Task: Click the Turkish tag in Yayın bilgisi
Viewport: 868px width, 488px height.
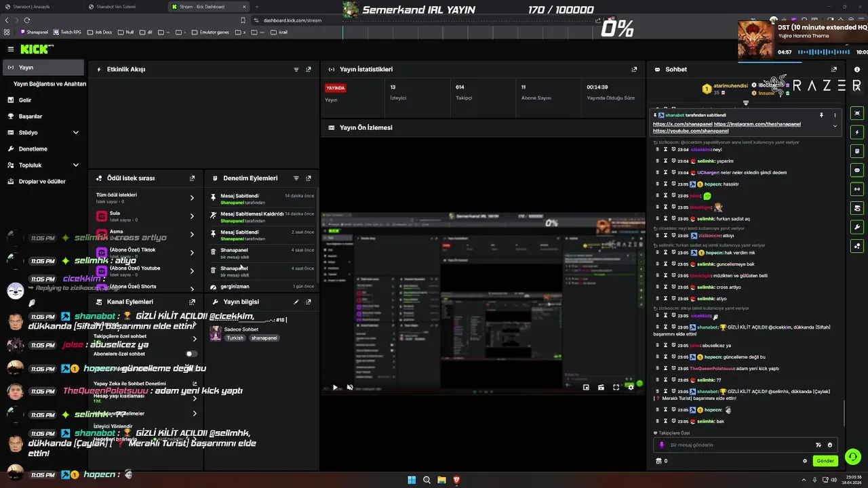Action: (235, 338)
